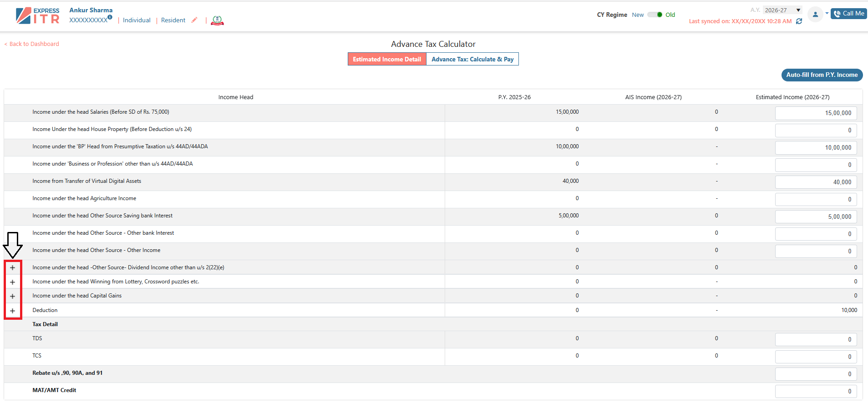Image resolution: width=868 pixels, height=408 pixels.
Task: Go Back to Dashboard link
Action: (32, 44)
